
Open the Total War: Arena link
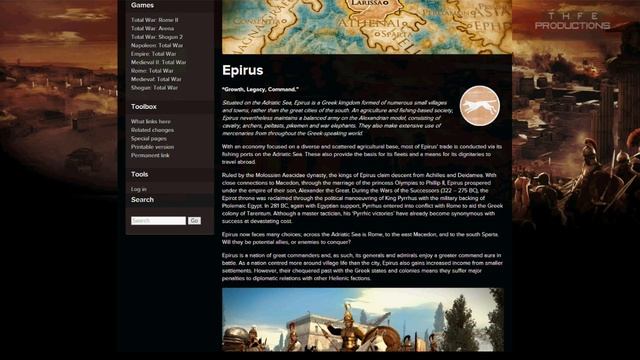coord(152,29)
